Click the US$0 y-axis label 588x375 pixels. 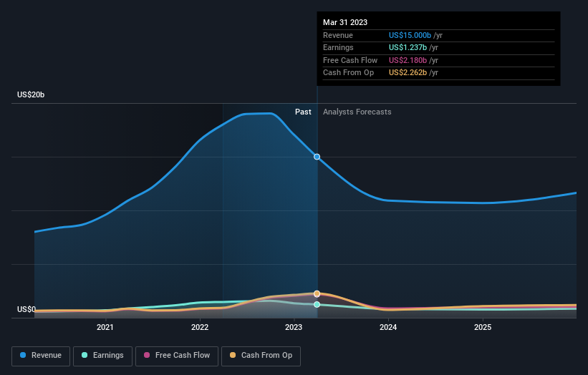[26, 309]
